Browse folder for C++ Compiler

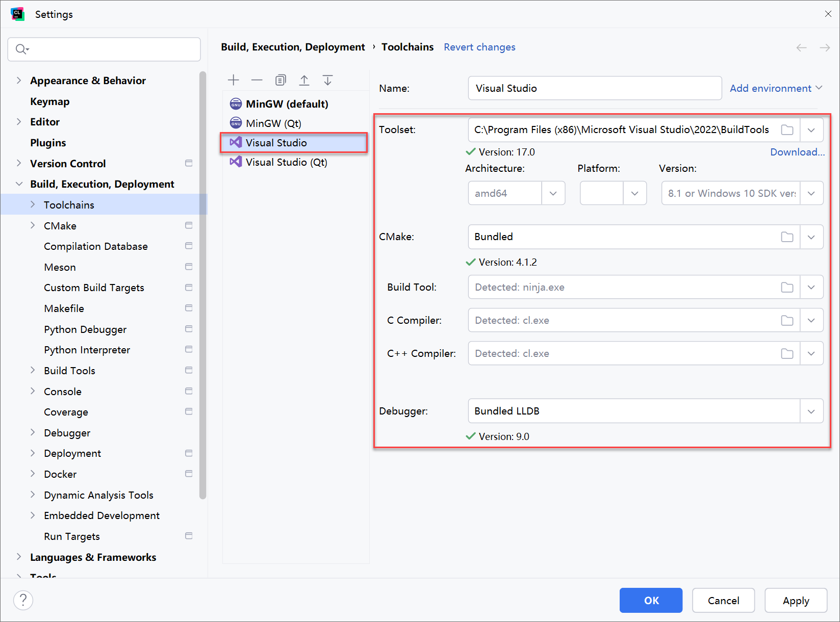pyautogui.click(x=787, y=354)
